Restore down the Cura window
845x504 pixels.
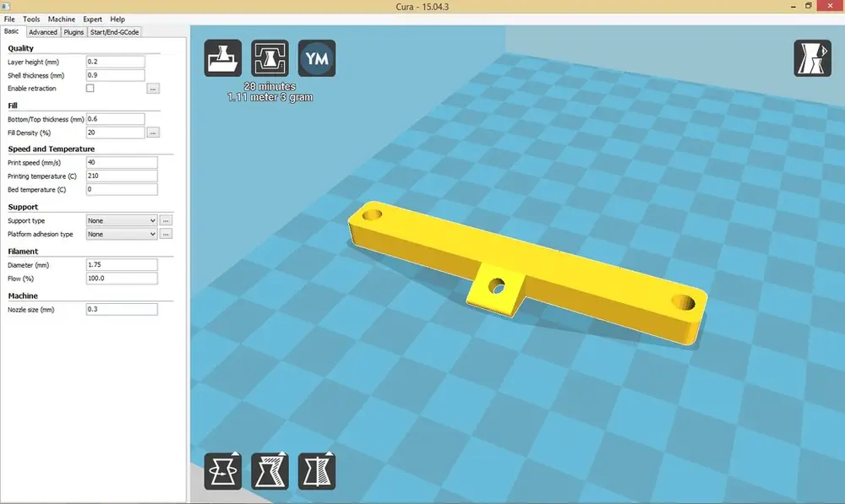point(808,6)
